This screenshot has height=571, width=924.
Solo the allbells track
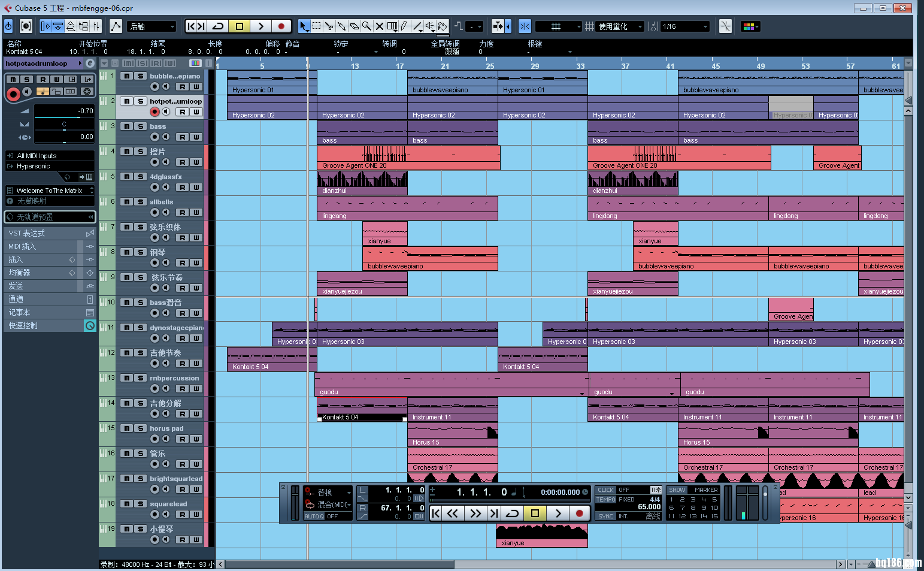coord(140,202)
